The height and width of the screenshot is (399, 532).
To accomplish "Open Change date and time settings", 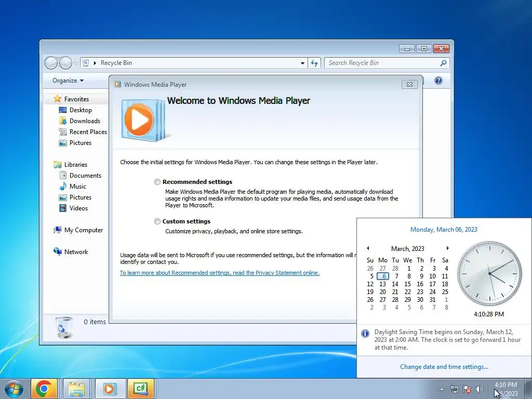I will pyautogui.click(x=444, y=367).
